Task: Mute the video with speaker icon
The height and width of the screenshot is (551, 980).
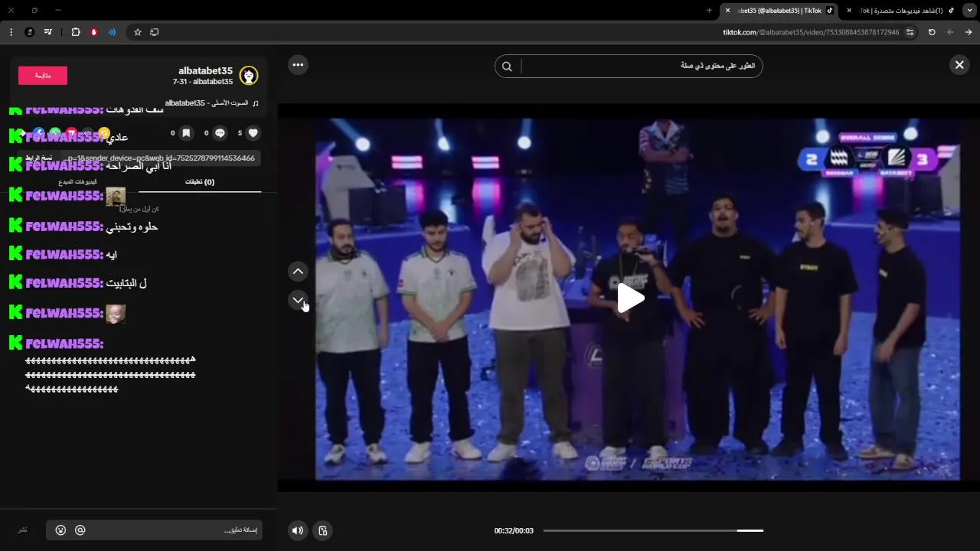Action: click(x=298, y=530)
